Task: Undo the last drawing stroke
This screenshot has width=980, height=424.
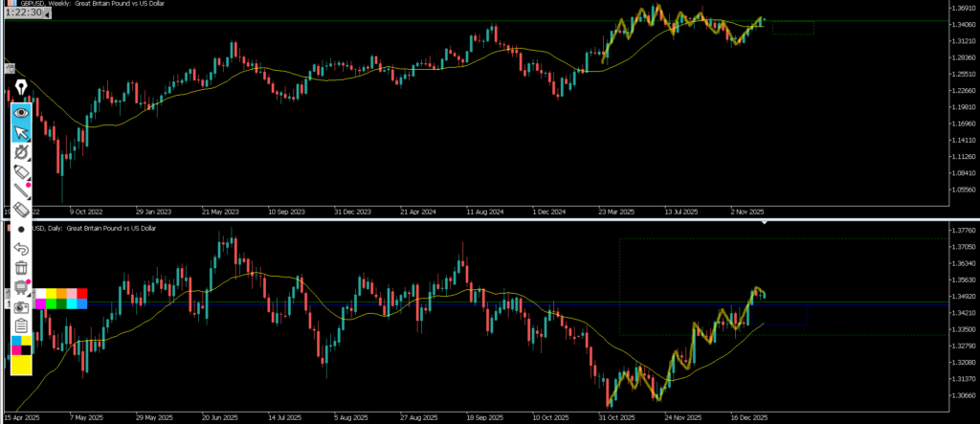Action: tap(21, 249)
